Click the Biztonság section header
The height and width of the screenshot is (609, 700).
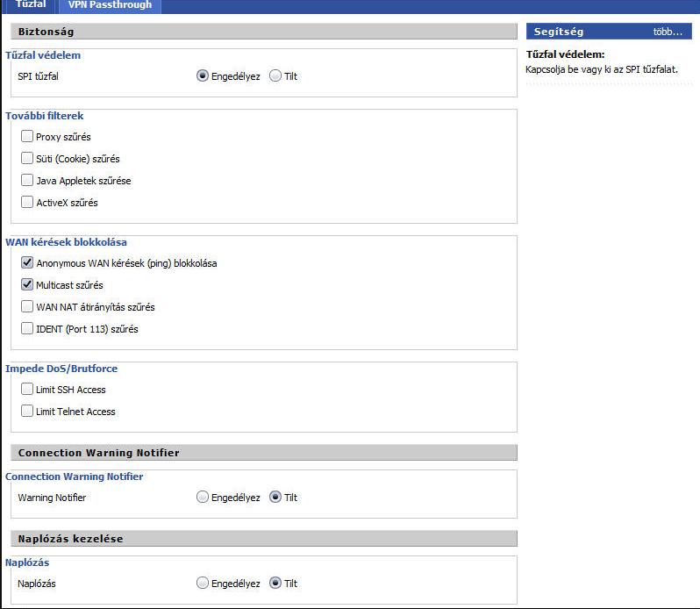[x=264, y=32]
